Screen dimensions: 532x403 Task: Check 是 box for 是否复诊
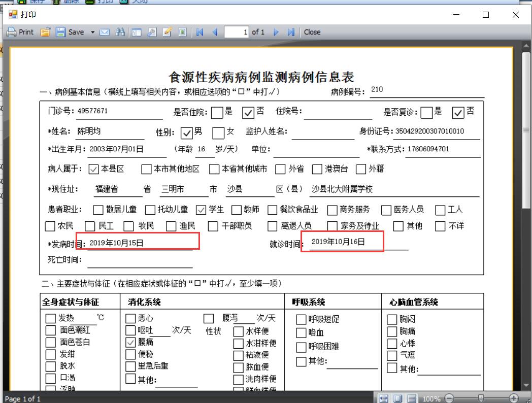tap(426, 112)
